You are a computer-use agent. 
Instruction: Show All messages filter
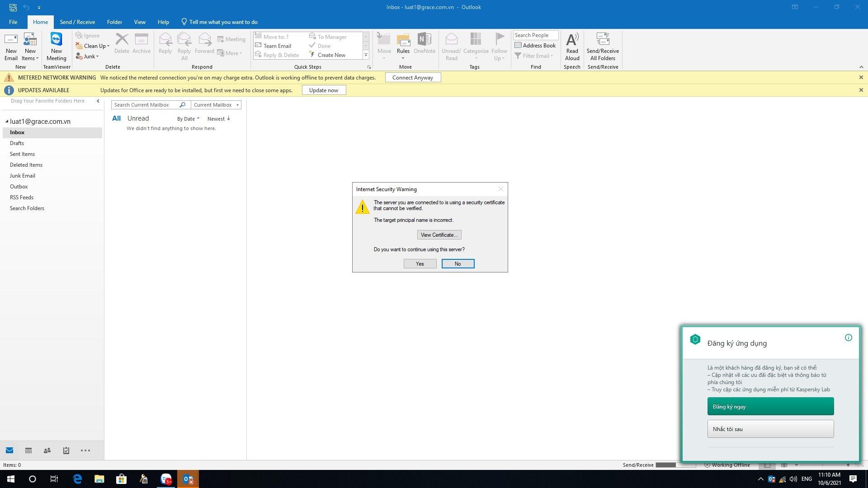point(116,118)
